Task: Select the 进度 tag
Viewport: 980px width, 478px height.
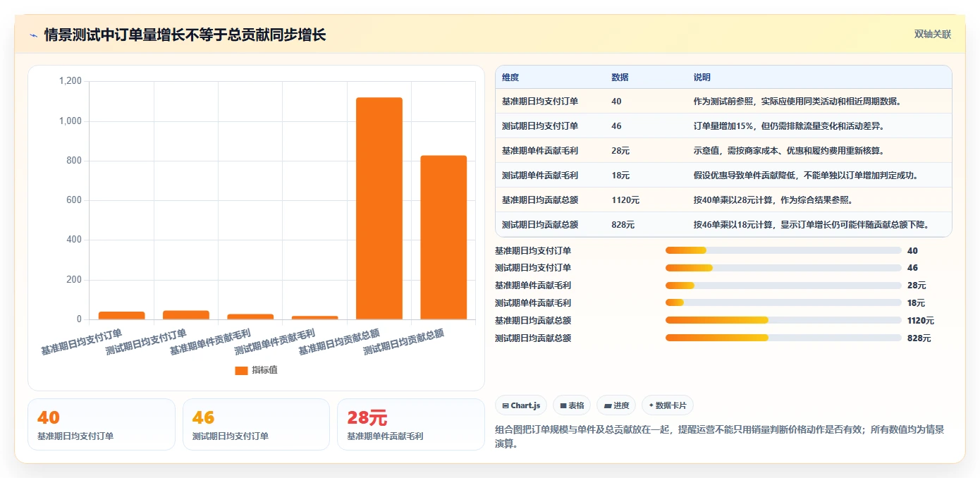Action: [616, 405]
